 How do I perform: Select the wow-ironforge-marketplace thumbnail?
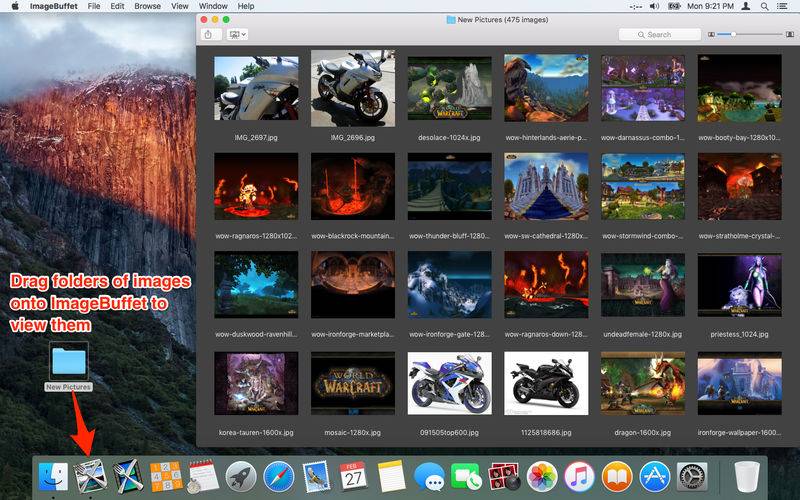pyautogui.click(x=353, y=285)
